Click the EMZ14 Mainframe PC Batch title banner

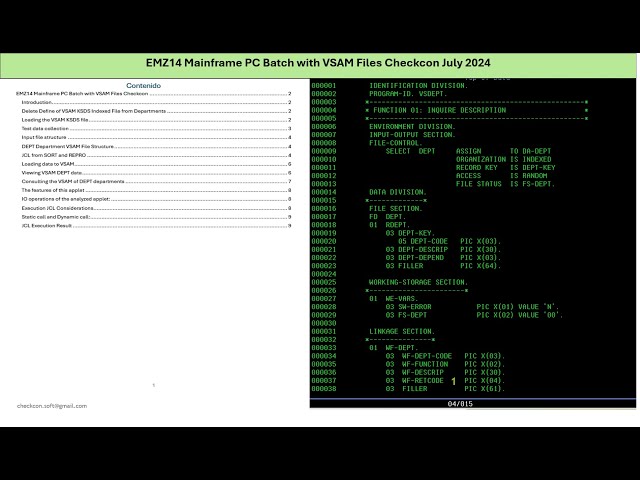(318, 63)
